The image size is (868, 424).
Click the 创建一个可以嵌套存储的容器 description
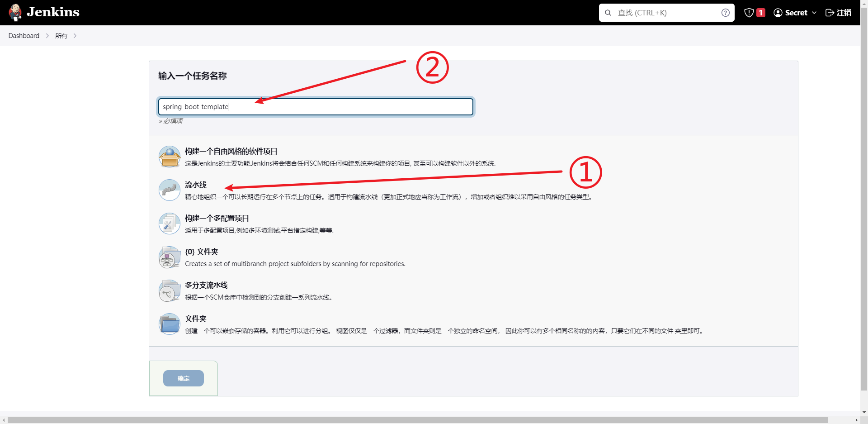[x=445, y=331]
